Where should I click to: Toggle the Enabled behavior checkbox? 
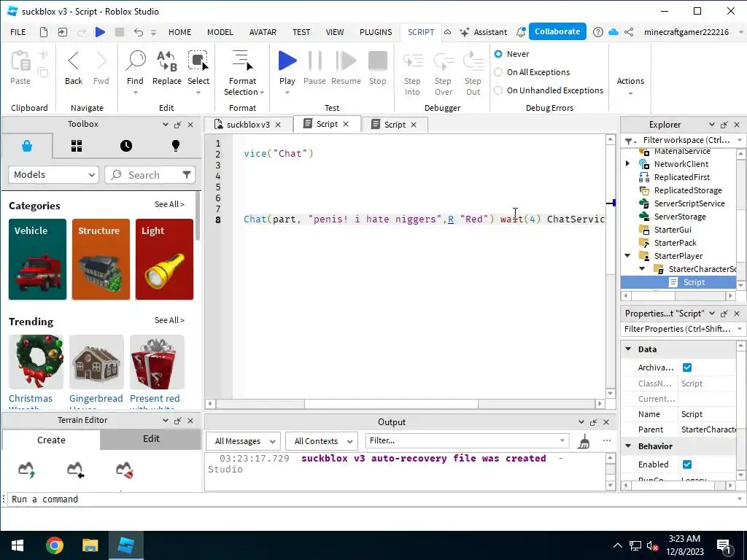[x=687, y=464]
